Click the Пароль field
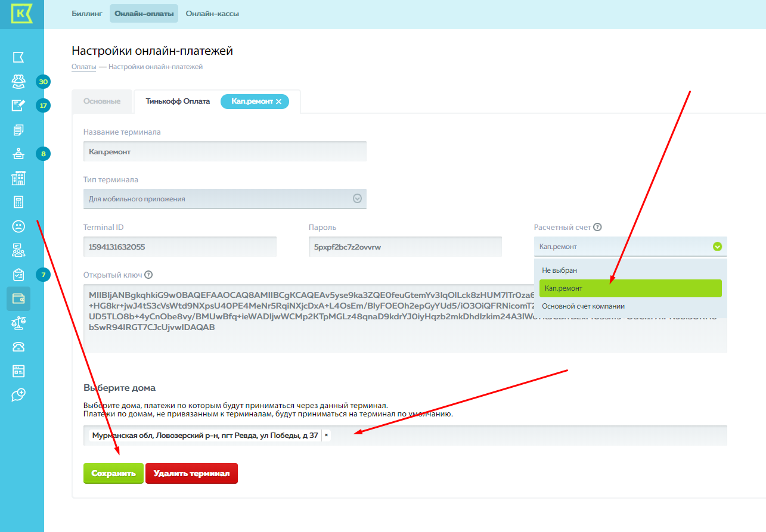This screenshot has height=532, width=766. click(x=405, y=247)
